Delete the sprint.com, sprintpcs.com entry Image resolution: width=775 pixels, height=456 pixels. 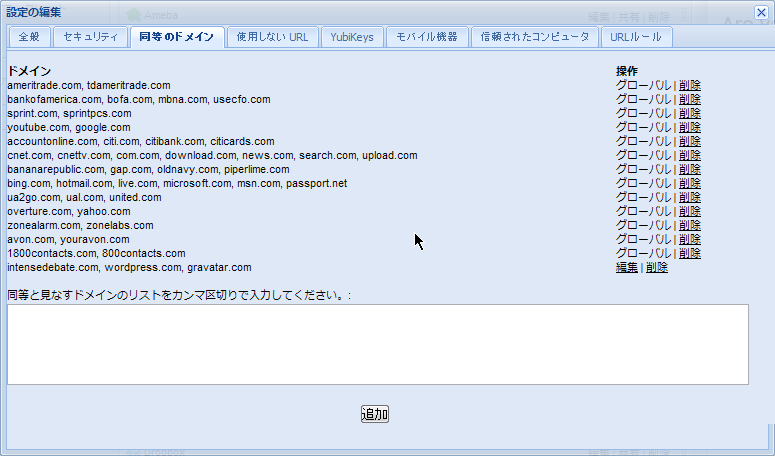click(x=689, y=113)
